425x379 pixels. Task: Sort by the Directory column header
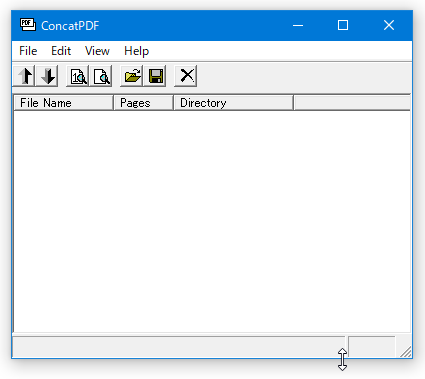[234, 103]
